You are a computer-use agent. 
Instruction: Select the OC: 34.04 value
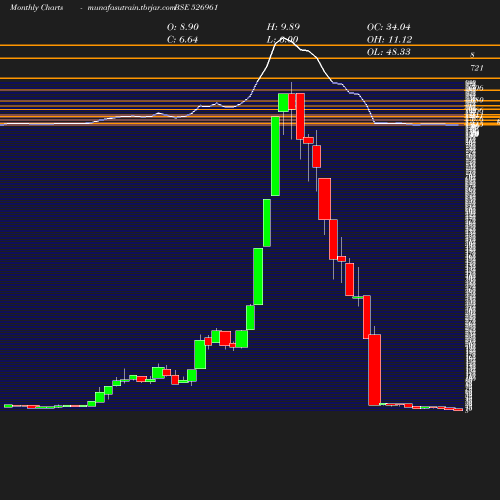click(x=389, y=27)
